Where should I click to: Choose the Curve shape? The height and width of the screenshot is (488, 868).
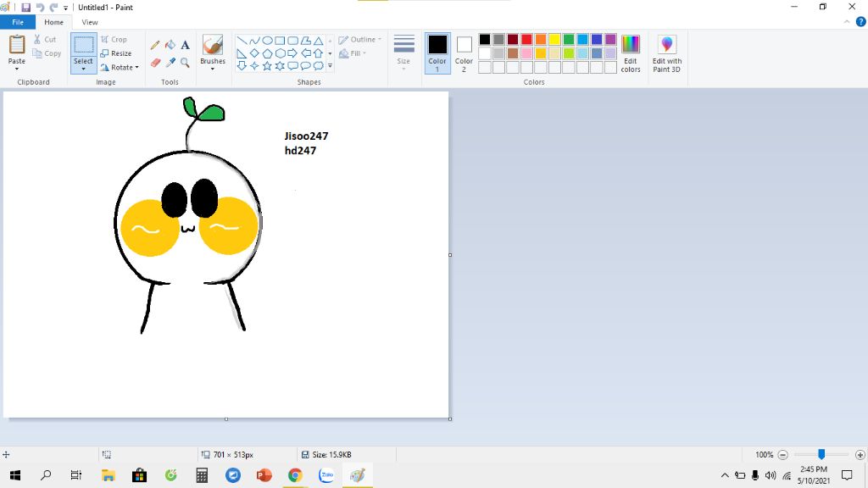pos(254,41)
